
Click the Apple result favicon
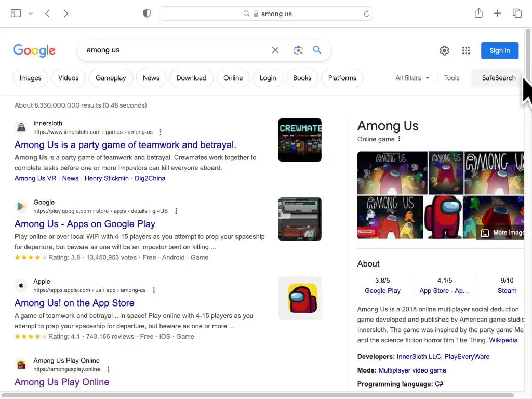21,285
